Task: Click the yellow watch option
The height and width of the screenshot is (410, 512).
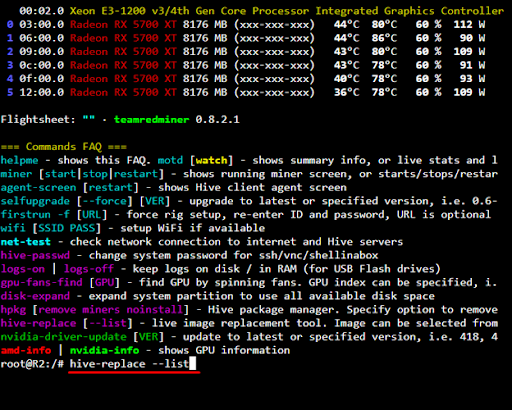Action: 211,160
